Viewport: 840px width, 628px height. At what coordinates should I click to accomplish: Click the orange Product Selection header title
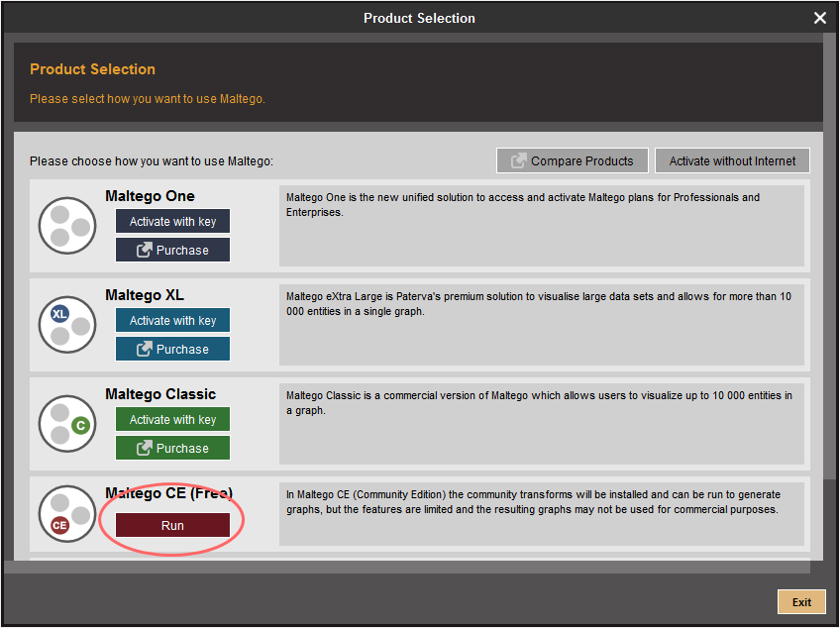pyautogui.click(x=93, y=69)
